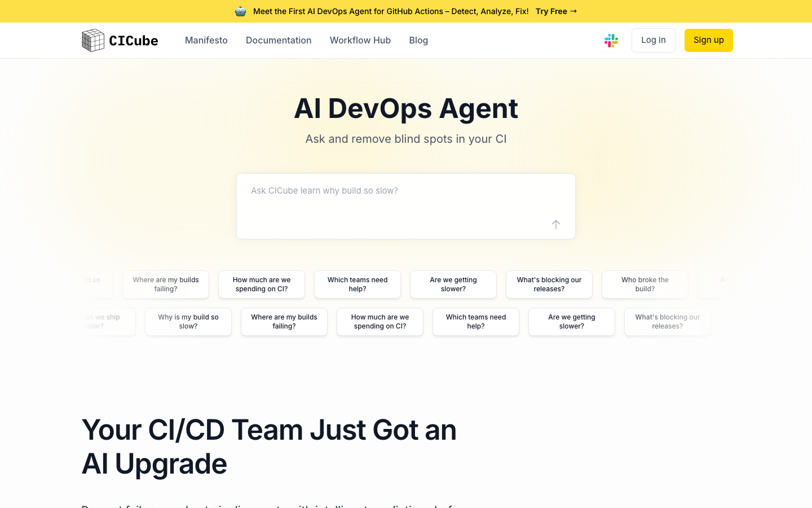Choose bottom-row 'Where are my builds failing?' chip
This screenshot has width=812, height=508.
[x=284, y=322]
